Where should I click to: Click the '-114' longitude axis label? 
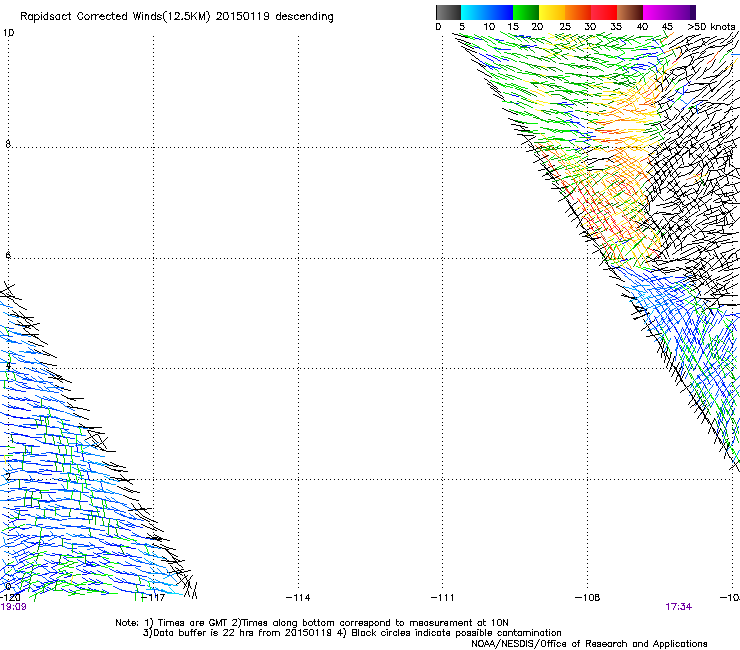coord(298,597)
